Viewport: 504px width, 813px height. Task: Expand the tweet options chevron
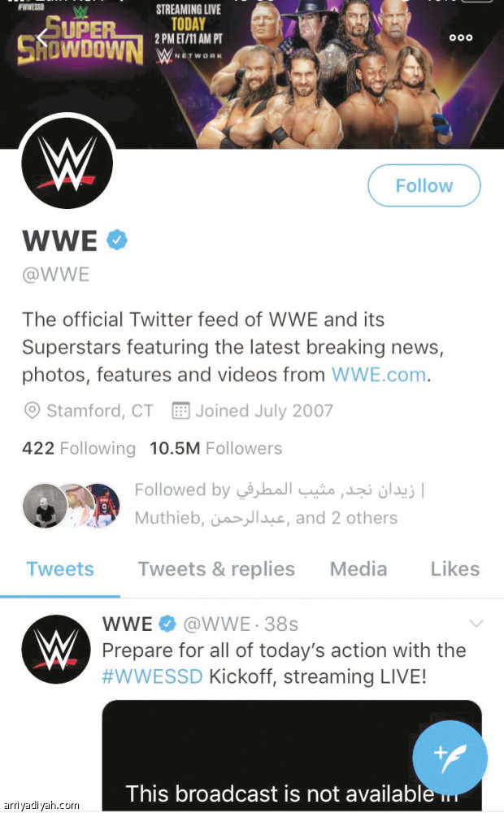click(477, 624)
